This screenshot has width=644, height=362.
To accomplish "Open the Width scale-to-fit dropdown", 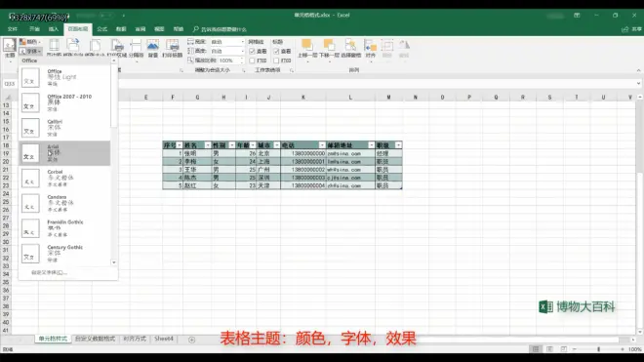I will coord(227,42).
